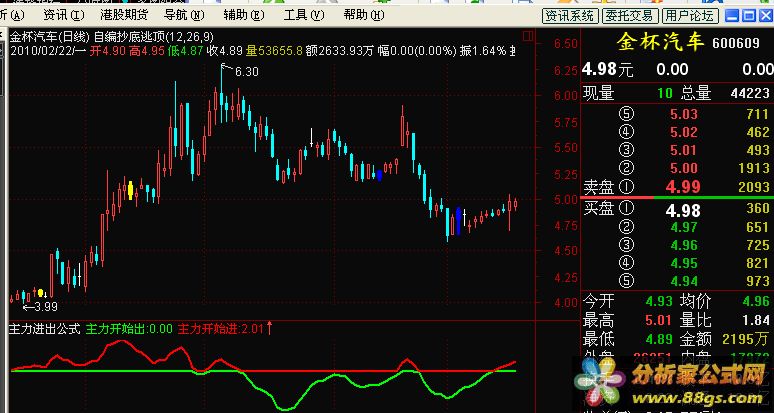The height and width of the screenshot is (413, 774).
Task: Click the current price 4.98元
Action: pyautogui.click(x=608, y=70)
